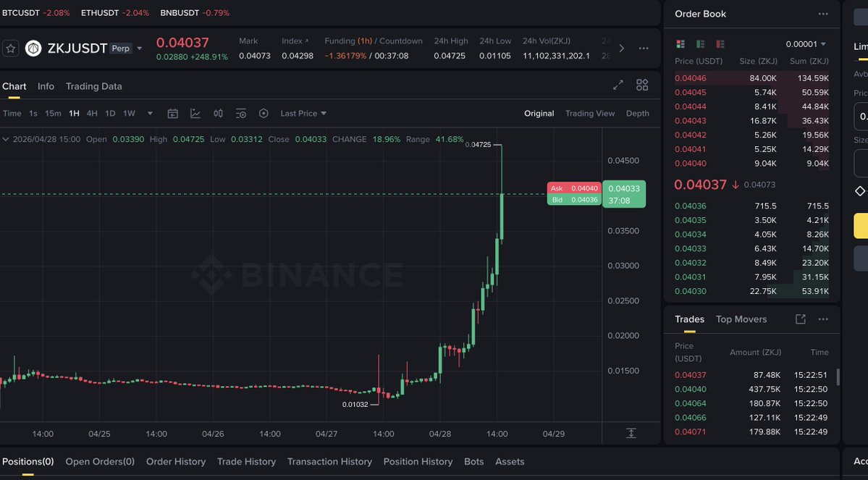Click trade row priced 0.04064
868x480 pixels.
(x=751, y=403)
